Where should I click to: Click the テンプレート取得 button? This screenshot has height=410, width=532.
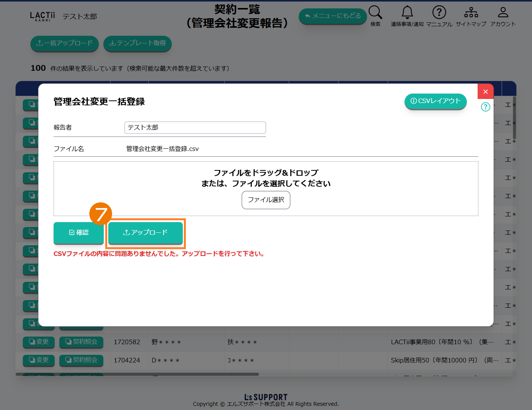[137, 43]
